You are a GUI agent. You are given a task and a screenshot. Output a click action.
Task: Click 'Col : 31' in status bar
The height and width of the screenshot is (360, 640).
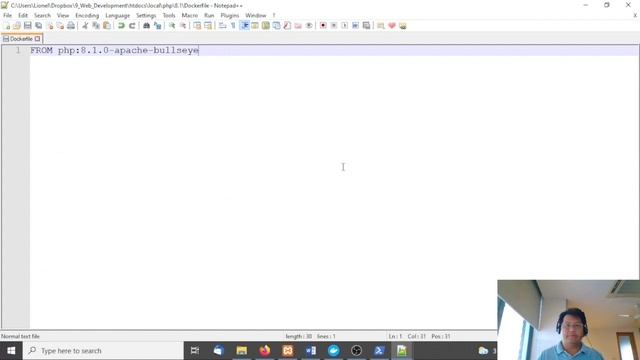[416, 336]
